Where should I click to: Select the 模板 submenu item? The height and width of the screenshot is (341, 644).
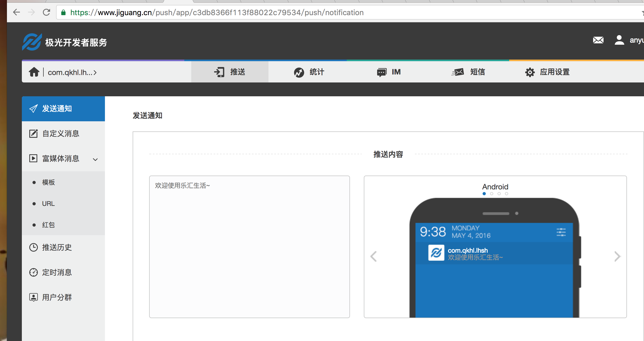click(x=63, y=182)
